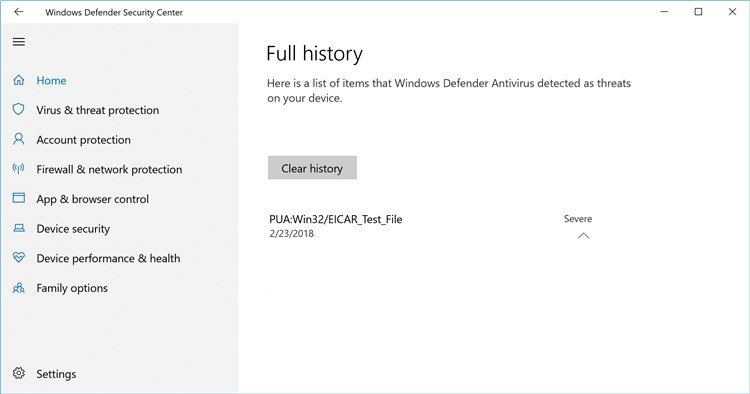Click the heart icon for Device health
This screenshot has height=394, width=750.
19,258
